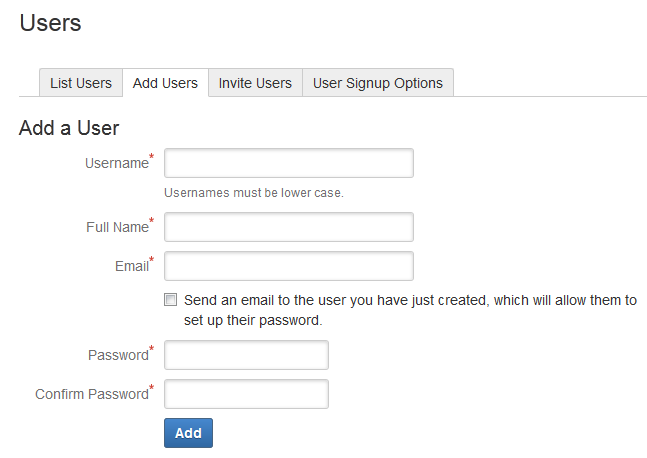Click the 'Send an email to the user' label text
The image size is (647, 458).
pos(410,300)
